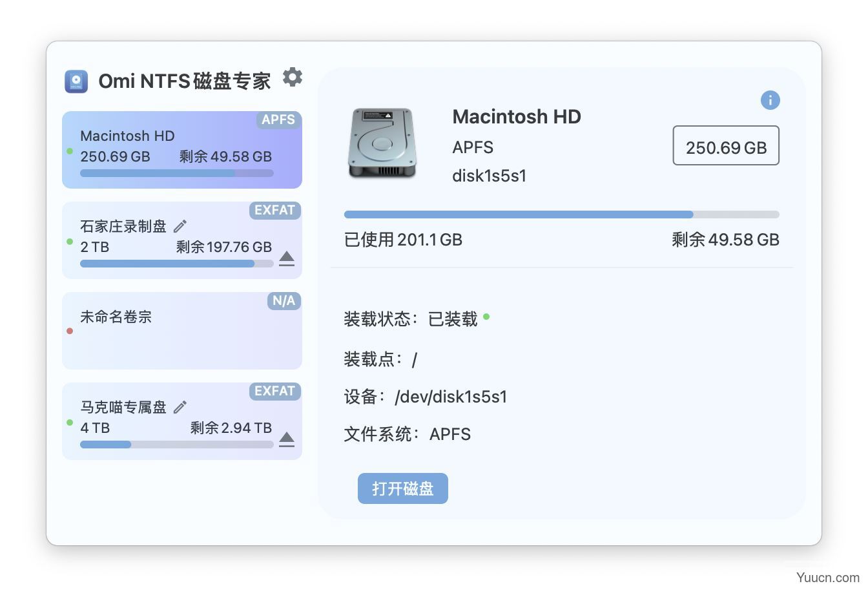Rename 石家庄录制盘 using the pencil icon
Viewport: 868px width, 597px height.
click(x=180, y=225)
